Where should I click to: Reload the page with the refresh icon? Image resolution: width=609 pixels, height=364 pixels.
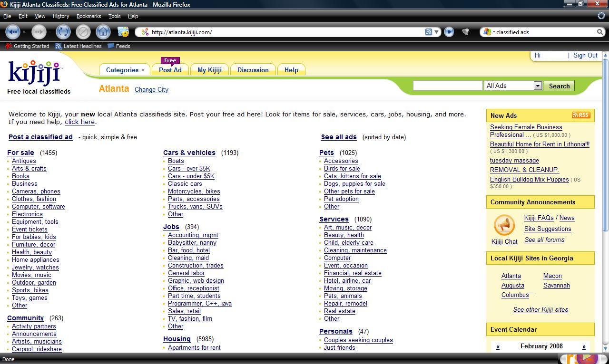(x=63, y=32)
